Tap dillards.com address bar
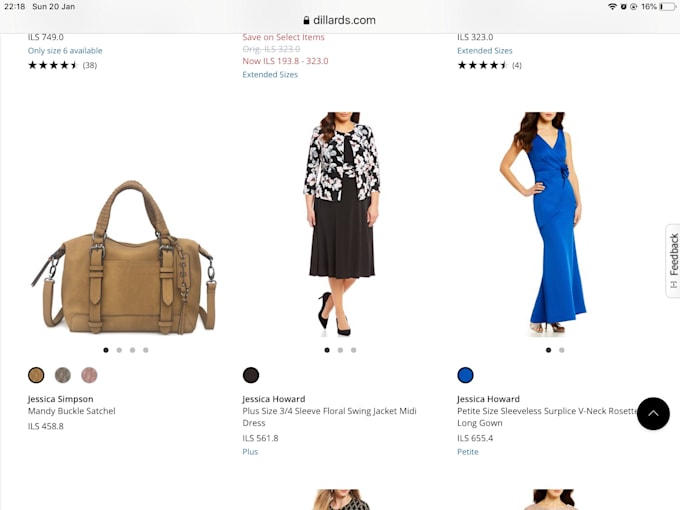680x510 pixels. 340,20
